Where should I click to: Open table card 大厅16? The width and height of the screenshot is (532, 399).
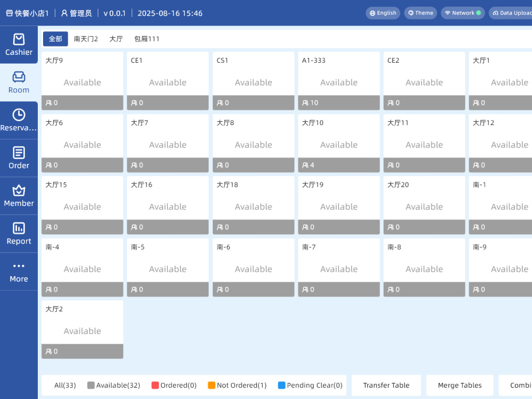[168, 205]
